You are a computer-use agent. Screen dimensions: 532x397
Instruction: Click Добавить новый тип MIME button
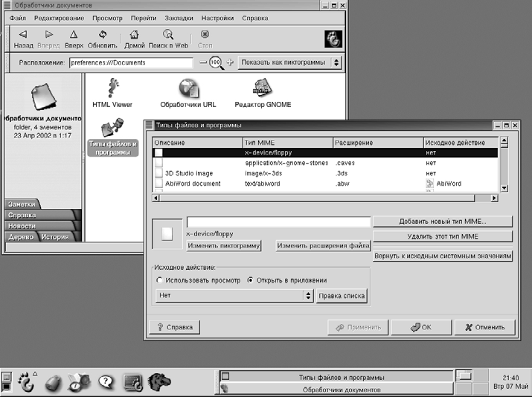[x=443, y=222]
